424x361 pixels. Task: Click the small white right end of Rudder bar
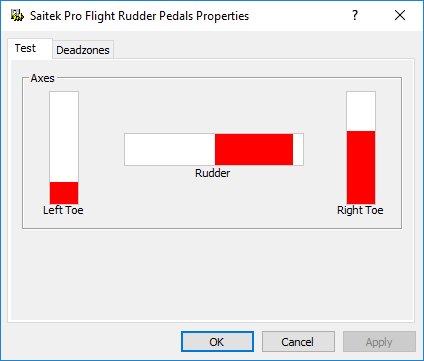(298, 149)
